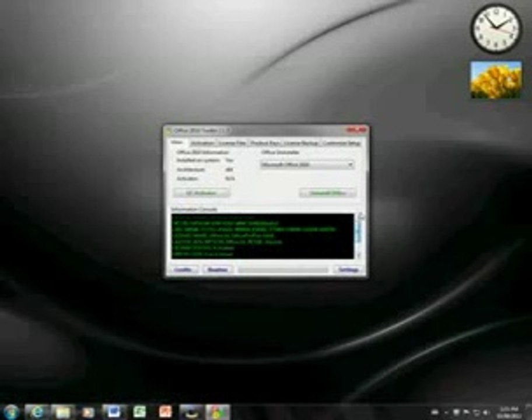The height and width of the screenshot is (420, 532).
Task: Click the taskbar date and time
Action: [x=508, y=412]
